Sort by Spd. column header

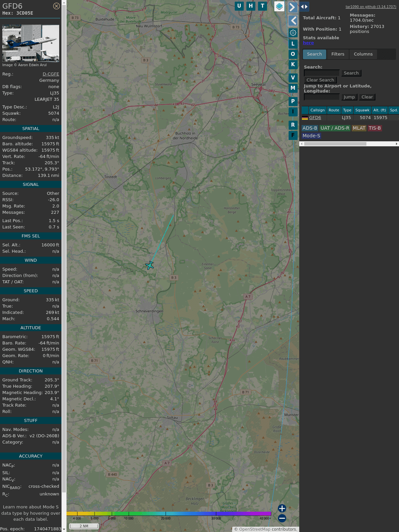[x=394, y=110]
